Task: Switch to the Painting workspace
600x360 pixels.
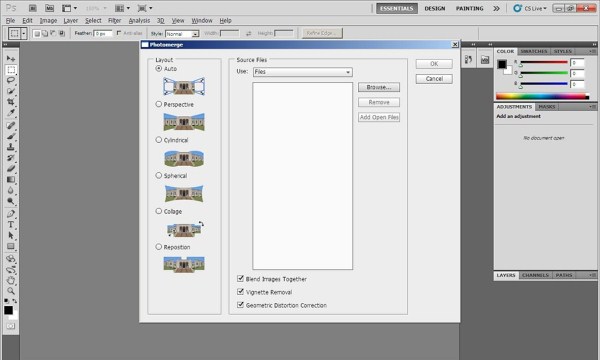Action: point(470,8)
